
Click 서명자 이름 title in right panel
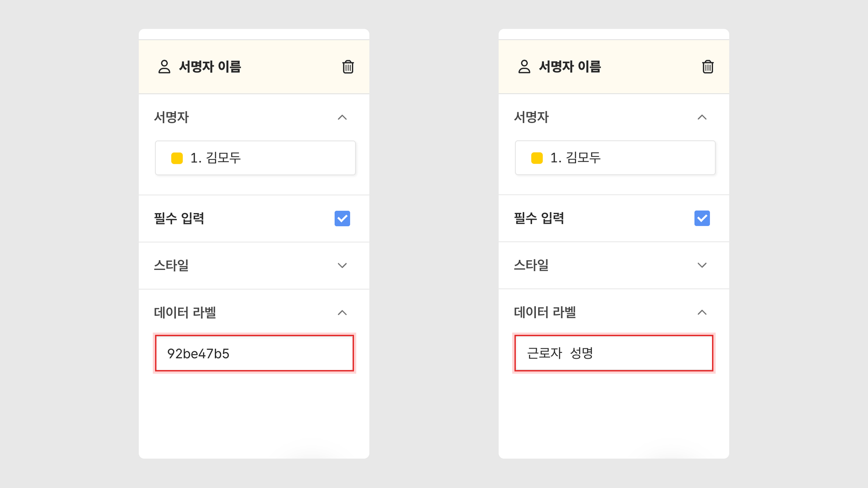(570, 67)
